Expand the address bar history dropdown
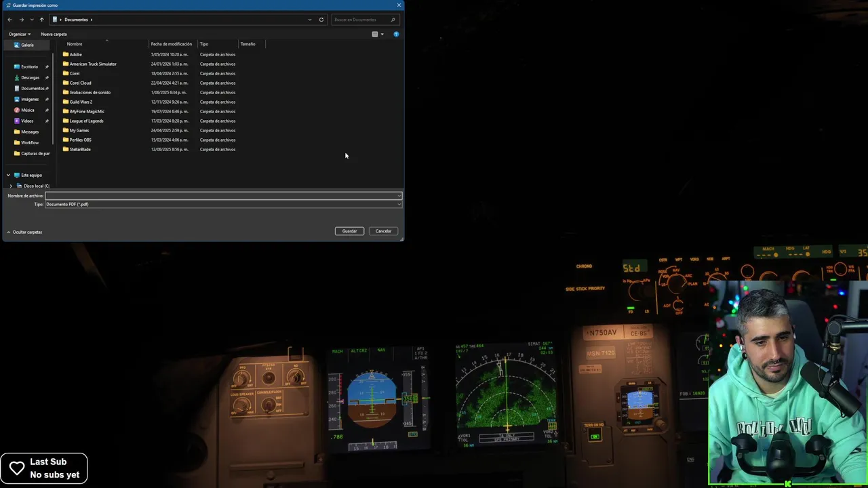The width and height of the screenshot is (868, 488). 310,20
